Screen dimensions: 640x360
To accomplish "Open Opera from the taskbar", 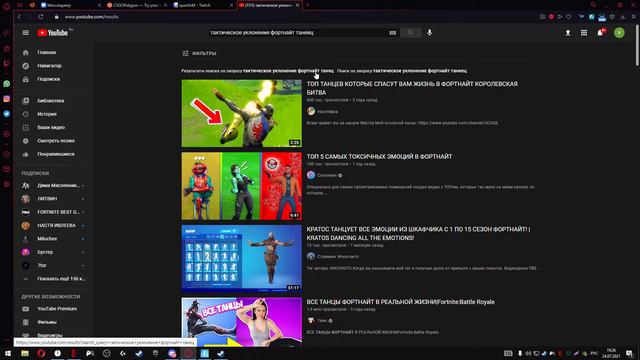I will [41, 353].
